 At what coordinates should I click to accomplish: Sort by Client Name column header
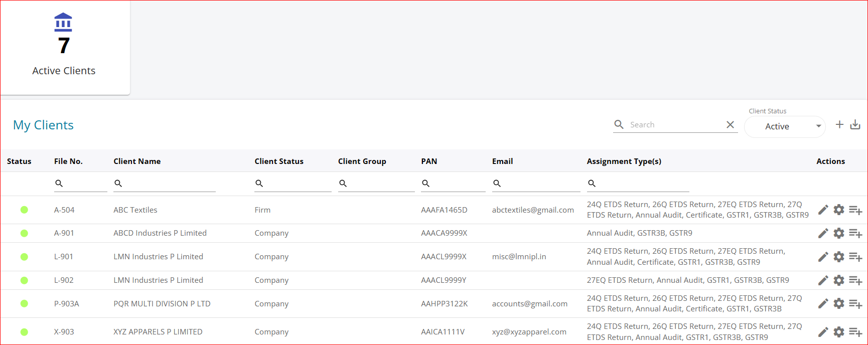coord(137,161)
